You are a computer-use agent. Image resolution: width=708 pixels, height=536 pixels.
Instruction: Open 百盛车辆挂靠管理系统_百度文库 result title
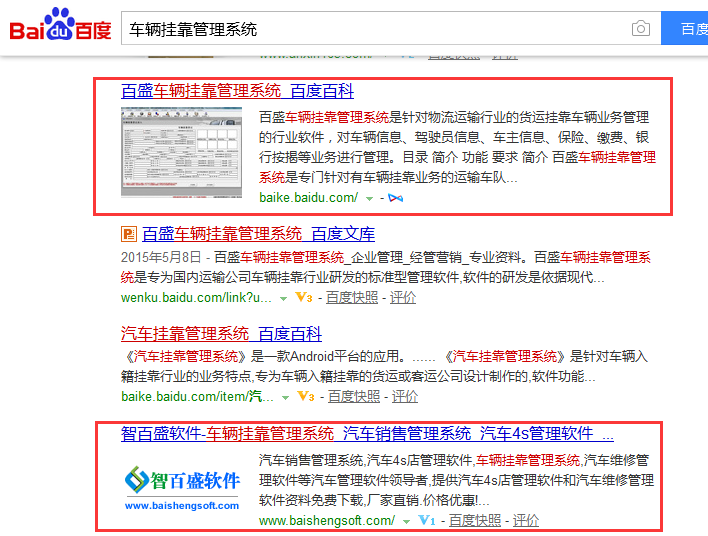click(258, 234)
